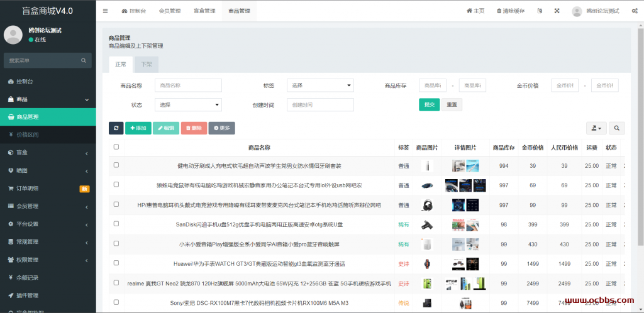The image size is (644, 313).
Task: Expand the 权限管理 sidebar menu
Action: tap(48, 260)
